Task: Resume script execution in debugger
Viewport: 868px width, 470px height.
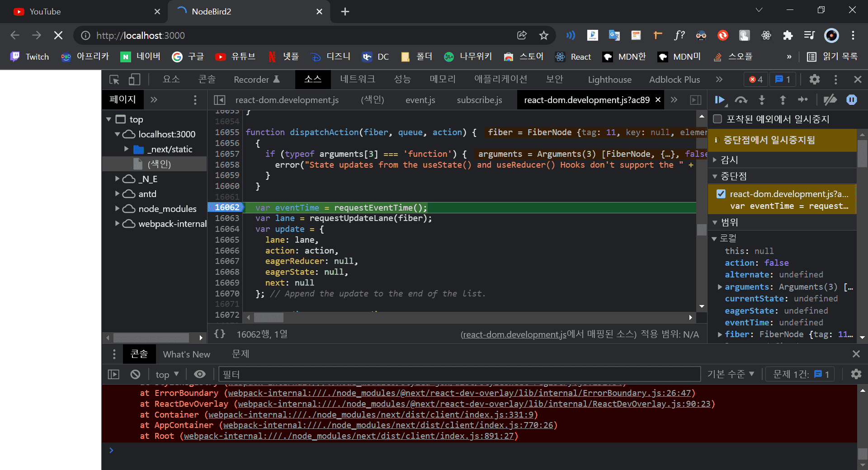Action: [719, 100]
